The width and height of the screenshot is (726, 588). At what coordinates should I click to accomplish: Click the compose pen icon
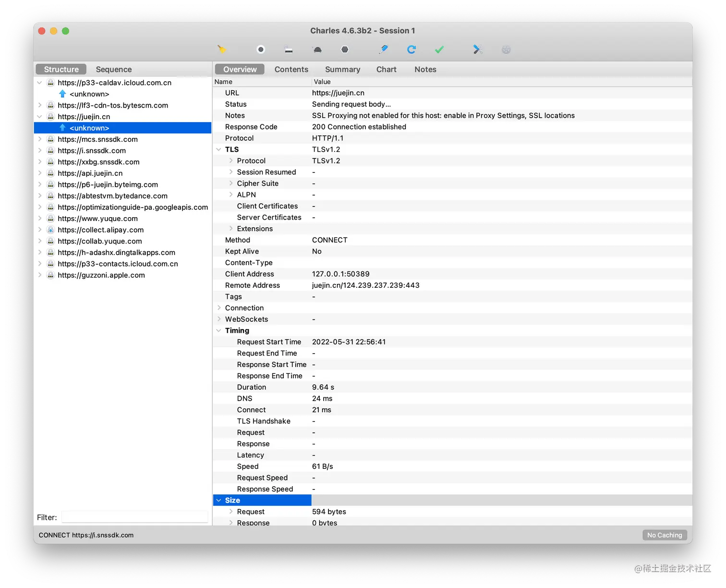(384, 49)
